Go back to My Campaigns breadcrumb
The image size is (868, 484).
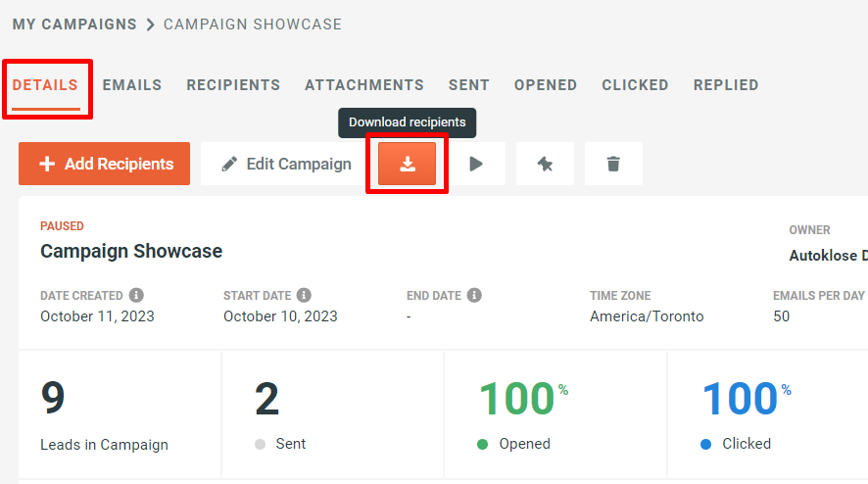click(74, 24)
